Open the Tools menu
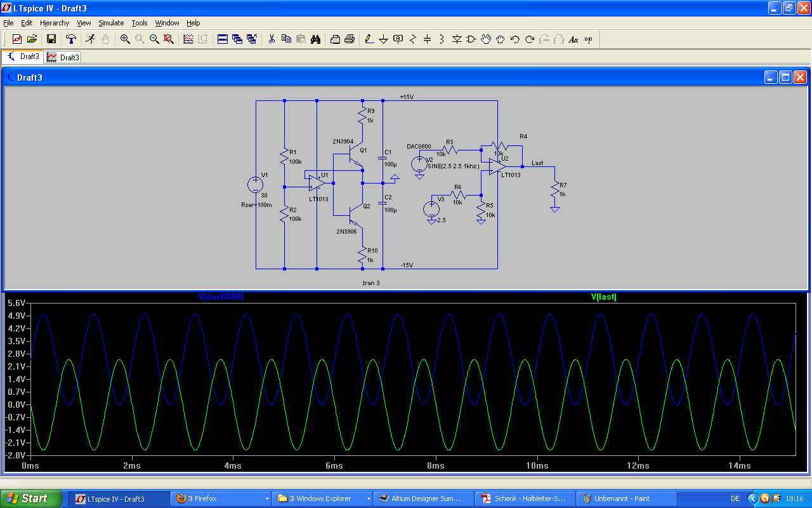Viewport: 812px width, 508px height. 140,23
